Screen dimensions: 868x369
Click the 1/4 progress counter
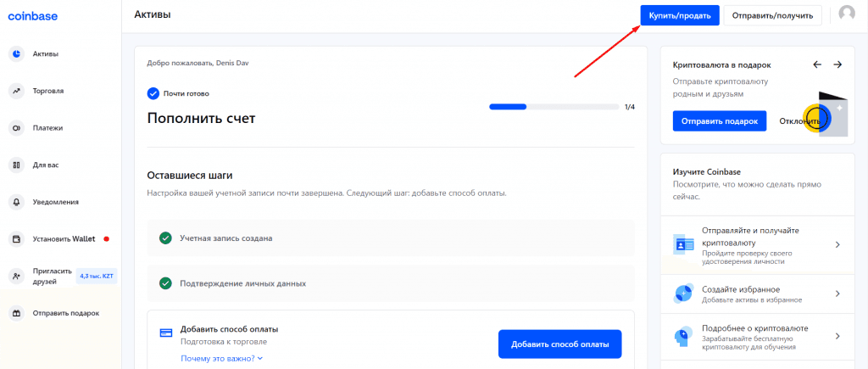click(630, 107)
